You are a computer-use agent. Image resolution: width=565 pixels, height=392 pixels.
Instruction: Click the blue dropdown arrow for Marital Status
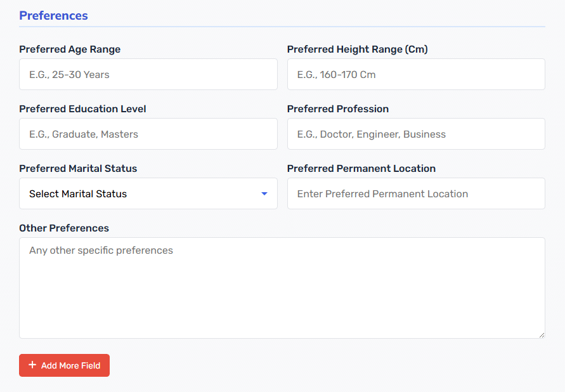(x=264, y=194)
